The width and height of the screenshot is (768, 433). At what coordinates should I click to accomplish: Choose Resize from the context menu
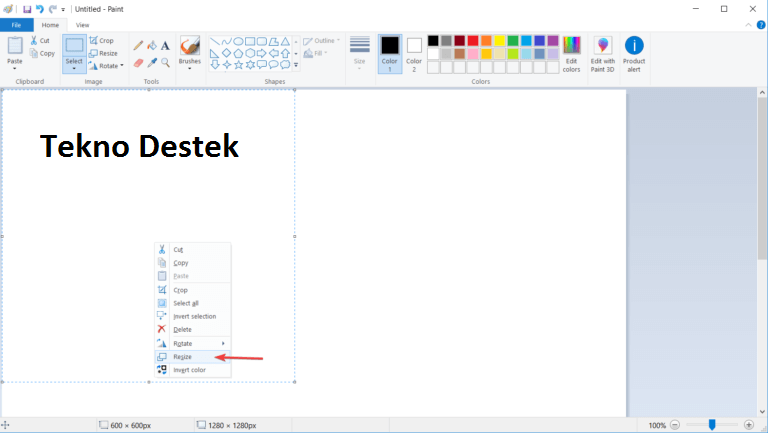[182, 357]
